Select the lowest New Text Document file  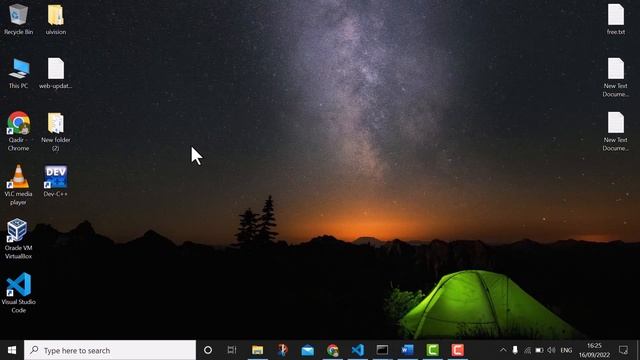(616, 131)
